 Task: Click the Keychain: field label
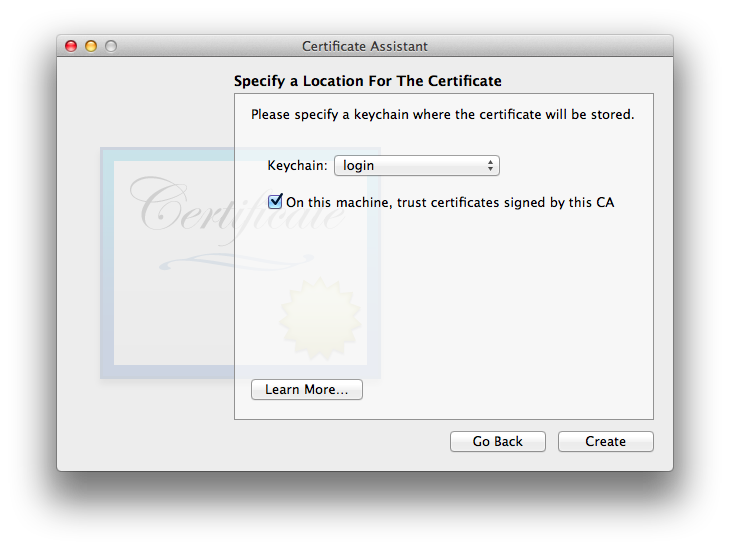tap(297, 165)
